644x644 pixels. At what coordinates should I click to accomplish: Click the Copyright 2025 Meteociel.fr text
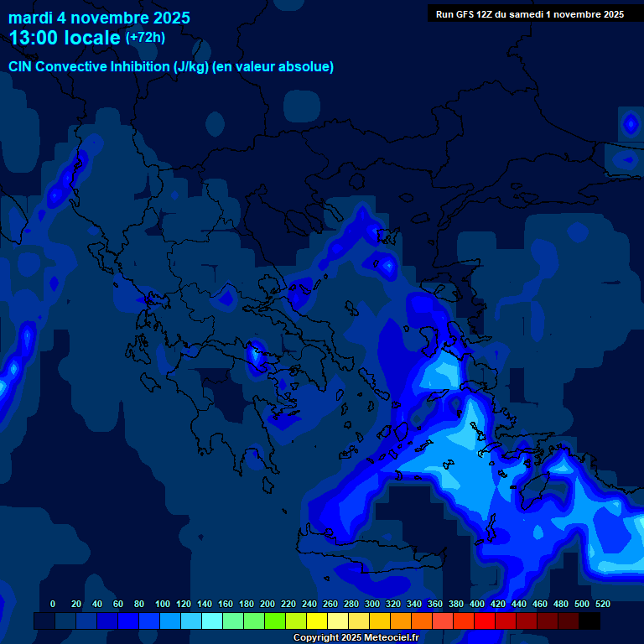tap(356, 638)
